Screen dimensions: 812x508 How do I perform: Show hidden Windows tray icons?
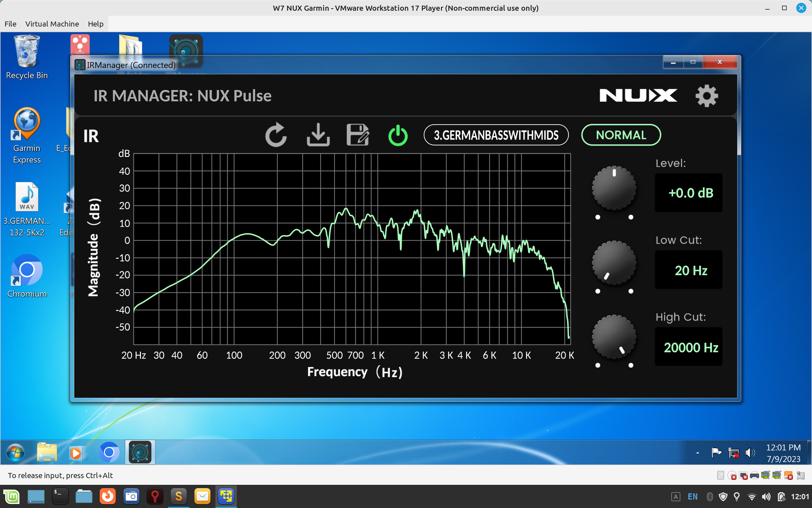tap(698, 453)
